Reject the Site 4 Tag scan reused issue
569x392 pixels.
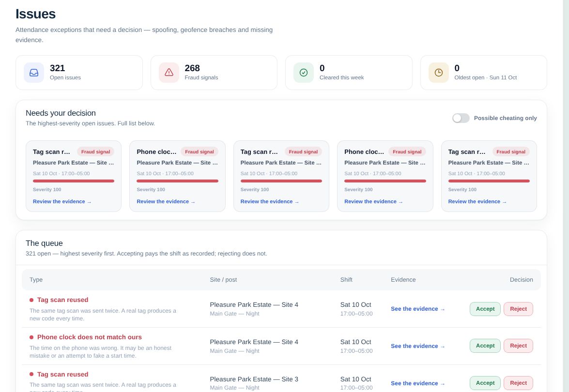(x=518, y=309)
